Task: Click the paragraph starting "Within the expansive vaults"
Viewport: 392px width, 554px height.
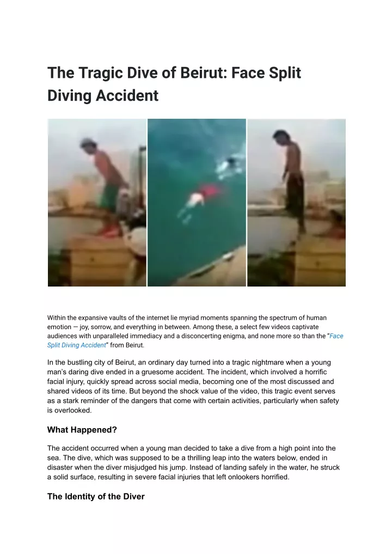Action: pyautogui.click(x=195, y=331)
